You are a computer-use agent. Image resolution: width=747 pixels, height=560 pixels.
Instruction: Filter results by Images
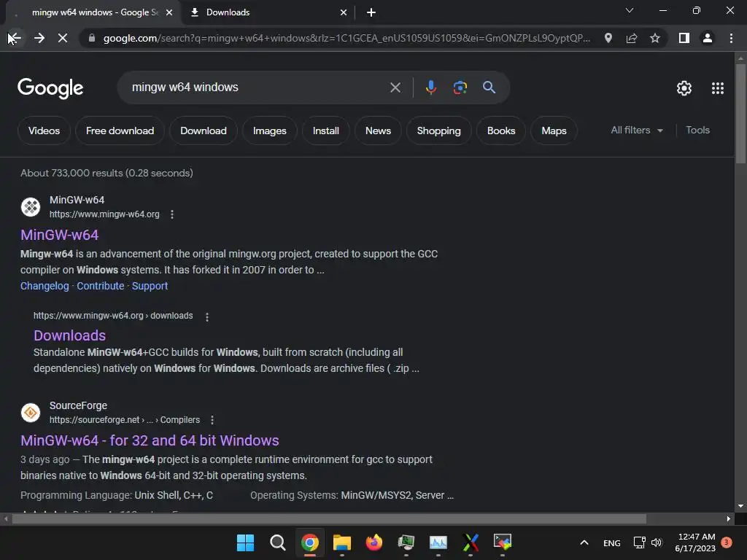[x=270, y=131]
